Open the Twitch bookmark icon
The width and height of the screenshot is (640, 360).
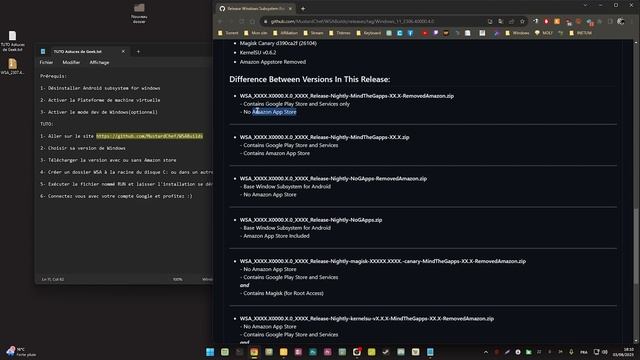pyautogui.click(x=436, y=33)
